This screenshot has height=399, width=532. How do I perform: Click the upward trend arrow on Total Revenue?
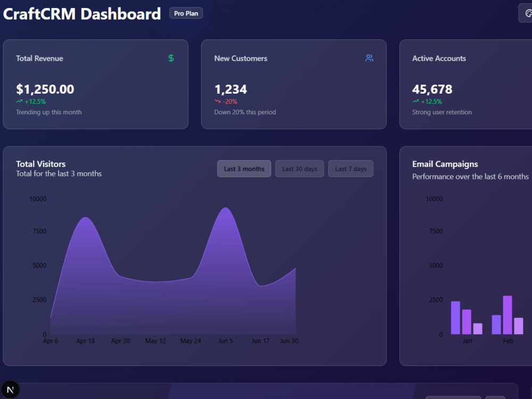(x=19, y=101)
